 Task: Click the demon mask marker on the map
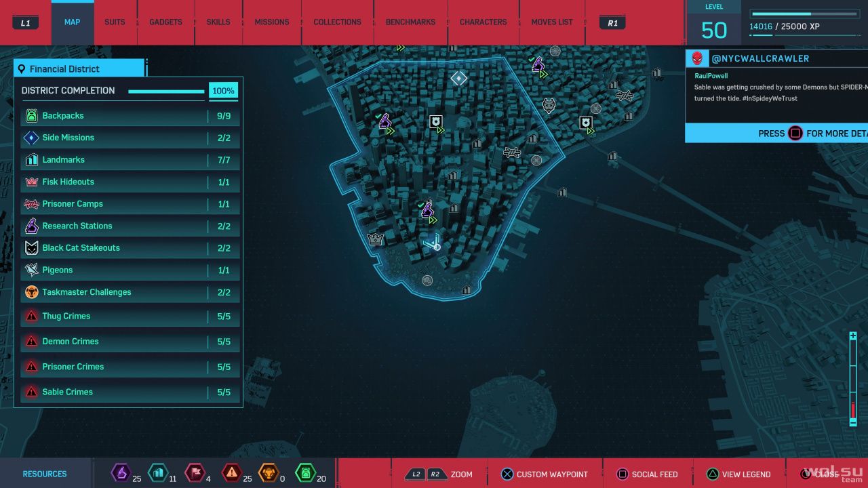[549, 105]
